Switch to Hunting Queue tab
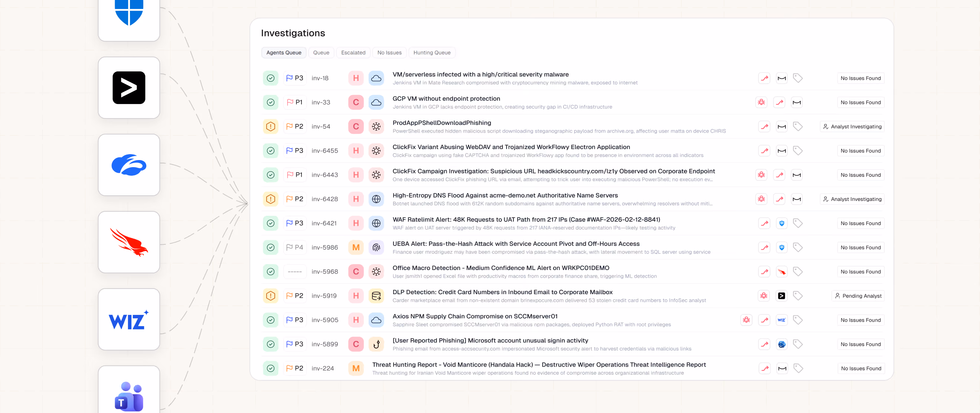980x413 pixels. pyautogui.click(x=431, y=52)
